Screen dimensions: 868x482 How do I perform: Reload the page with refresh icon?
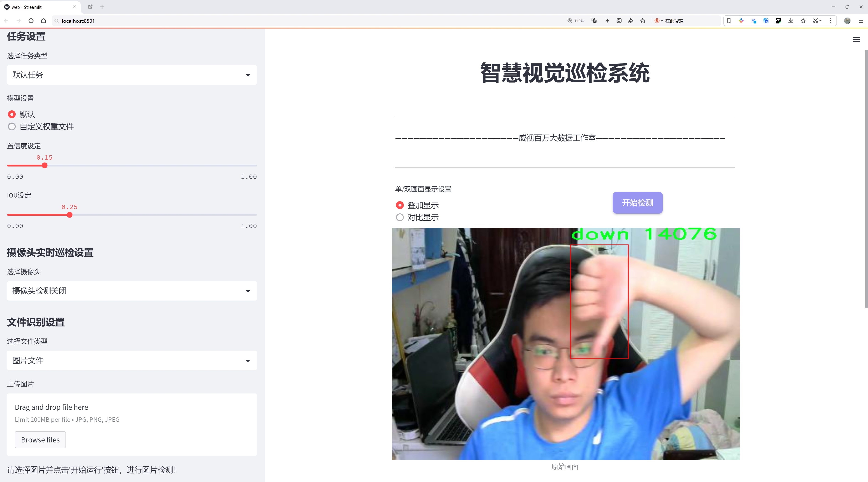[x=31, y=21]
